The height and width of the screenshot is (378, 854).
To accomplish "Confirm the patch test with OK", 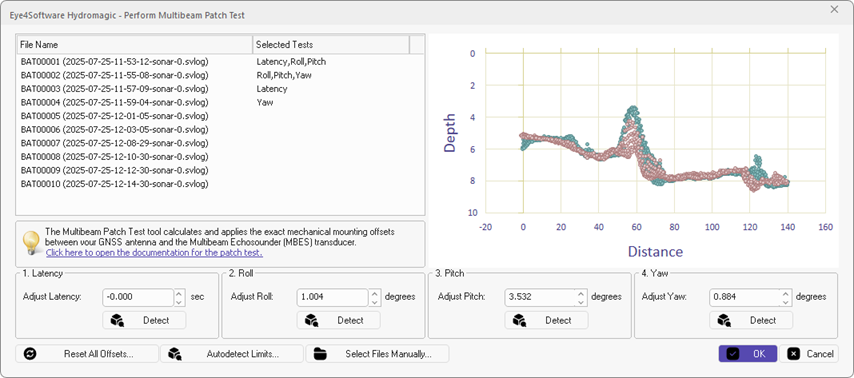I will pos(748,353).
